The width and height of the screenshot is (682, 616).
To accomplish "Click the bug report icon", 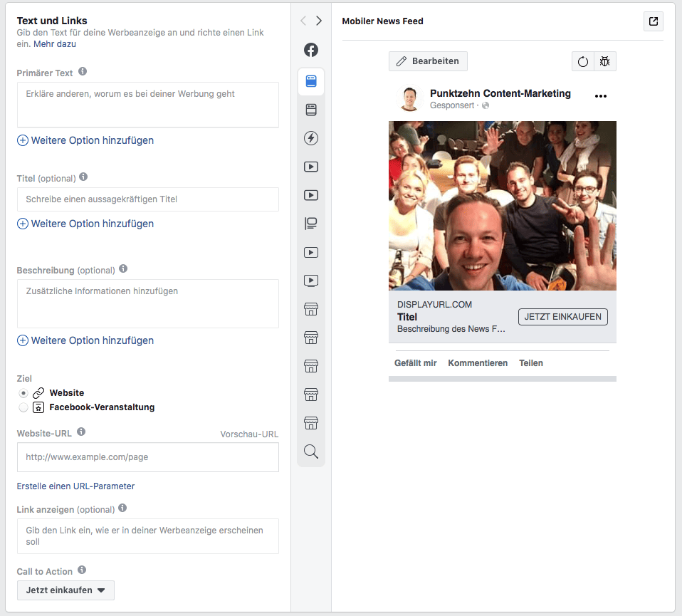I will (605, 61).
